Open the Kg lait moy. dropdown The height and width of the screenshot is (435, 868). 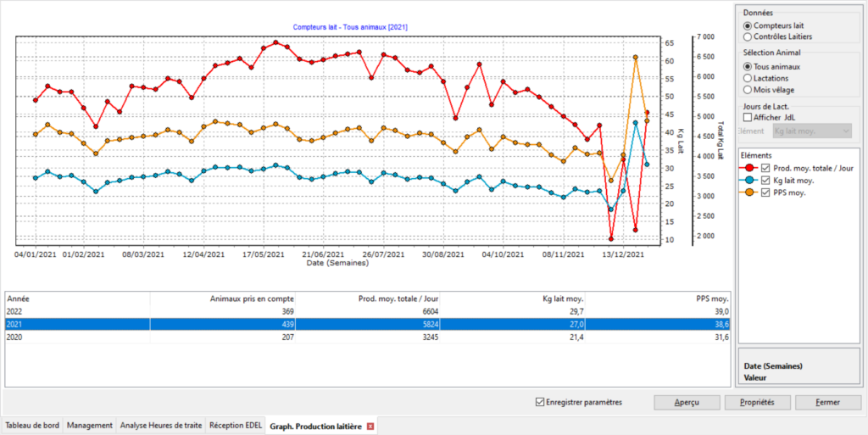coord(812,131)
